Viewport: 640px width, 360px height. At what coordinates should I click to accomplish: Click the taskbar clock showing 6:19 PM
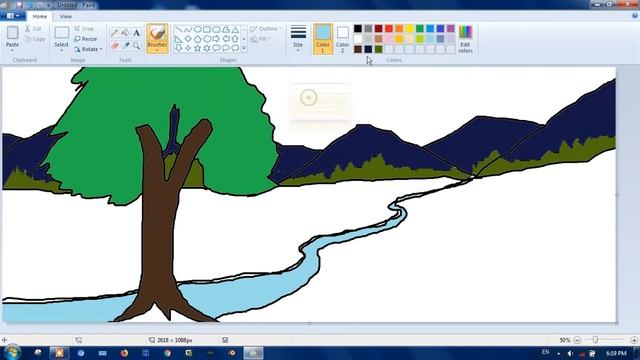616,353
